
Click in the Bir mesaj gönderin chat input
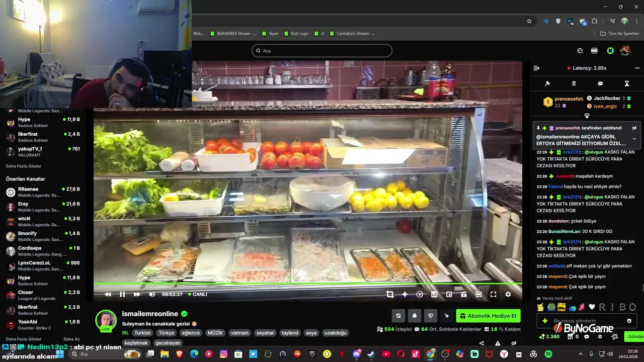click(x=587, y=321)
